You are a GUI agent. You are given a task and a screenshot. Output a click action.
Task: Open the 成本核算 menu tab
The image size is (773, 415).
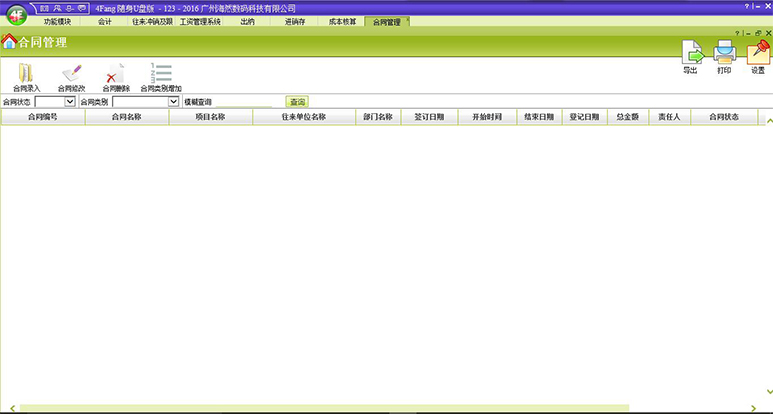(x=342, y=21)
